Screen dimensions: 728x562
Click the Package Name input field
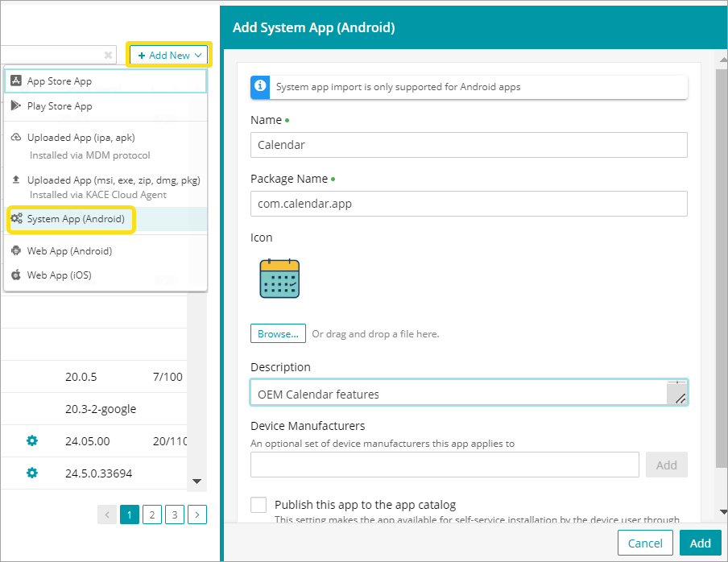[x=469, y=204]
